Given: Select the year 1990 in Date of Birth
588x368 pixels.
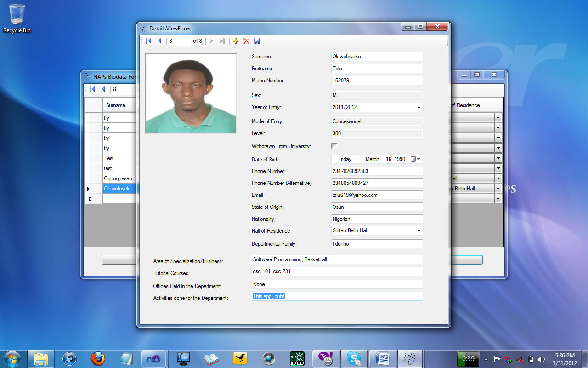Looking at the screenshot, I should click(x=400, y=159).
